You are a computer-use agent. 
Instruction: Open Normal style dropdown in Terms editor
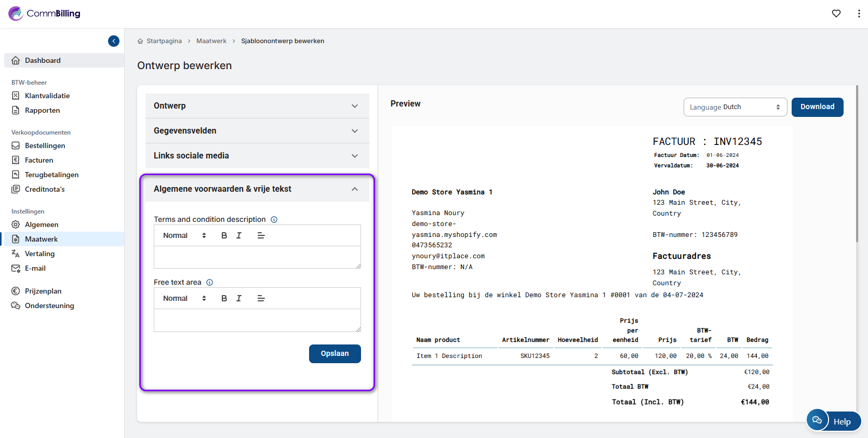click(x=184, y=235)
